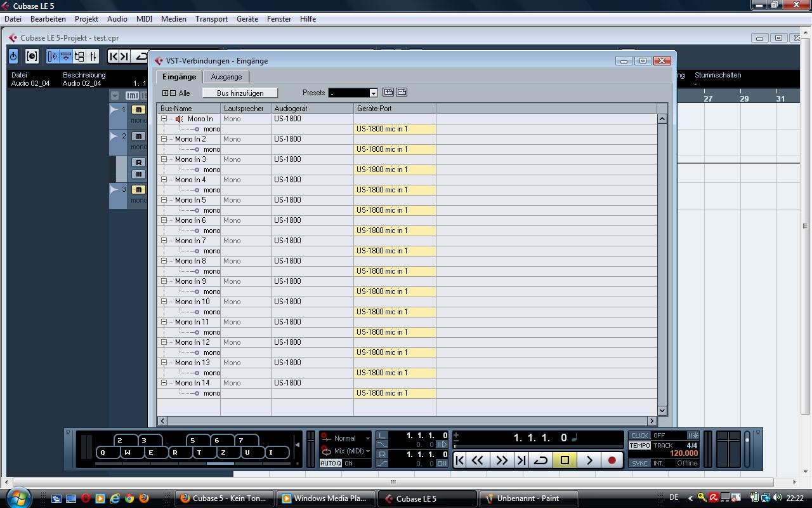Screen dimensions: 812x508
Task: Select device port for Mono In 7
Action: [395, 251]
